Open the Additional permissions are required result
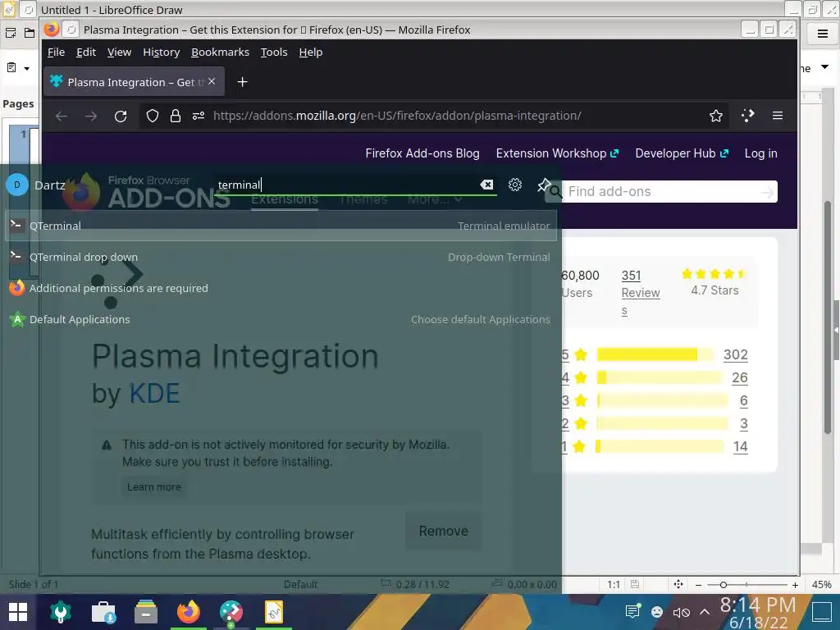The image size is (840, 630). [x=281, y=288]
